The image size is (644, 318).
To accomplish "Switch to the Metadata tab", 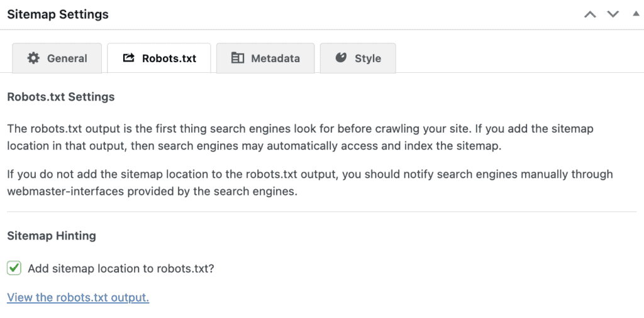I will pos(265,58).
